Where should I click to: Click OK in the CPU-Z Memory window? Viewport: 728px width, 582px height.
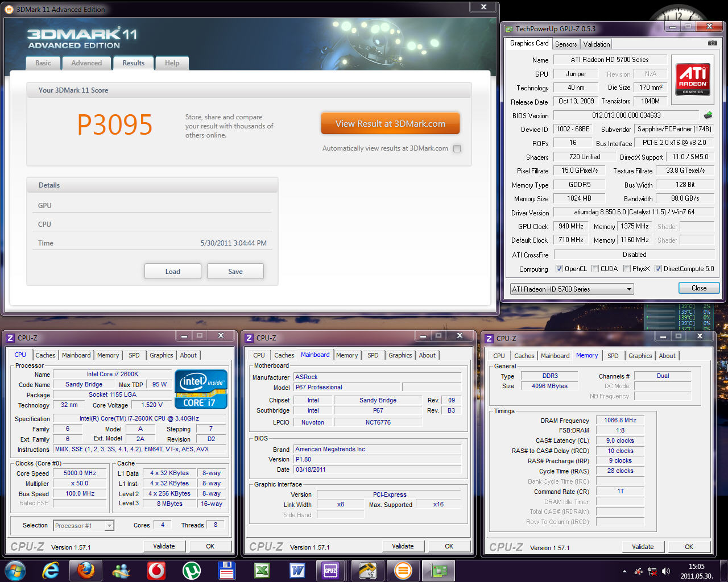pos(689,547)
